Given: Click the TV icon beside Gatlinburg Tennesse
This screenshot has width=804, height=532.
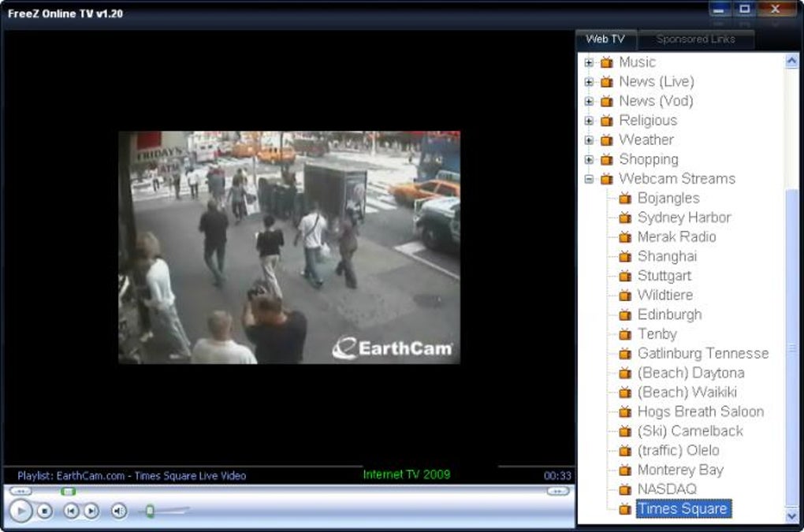Looking at the screenshot, I should [625, 354].
